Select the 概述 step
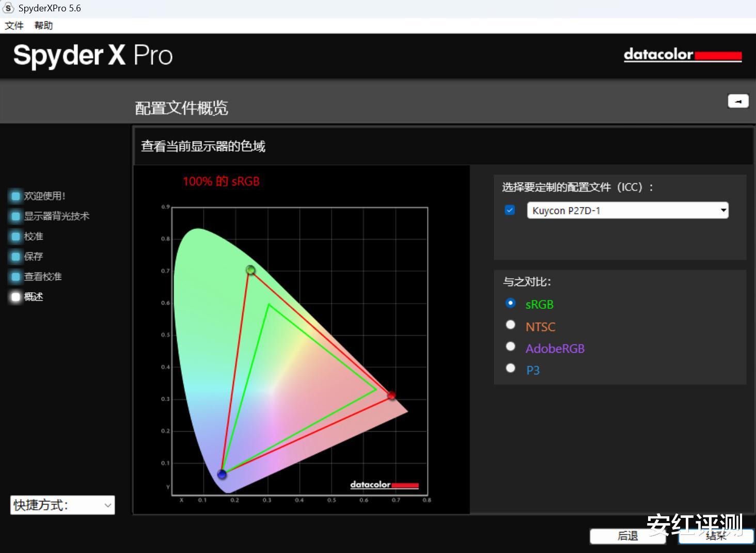 pos(34,296)
